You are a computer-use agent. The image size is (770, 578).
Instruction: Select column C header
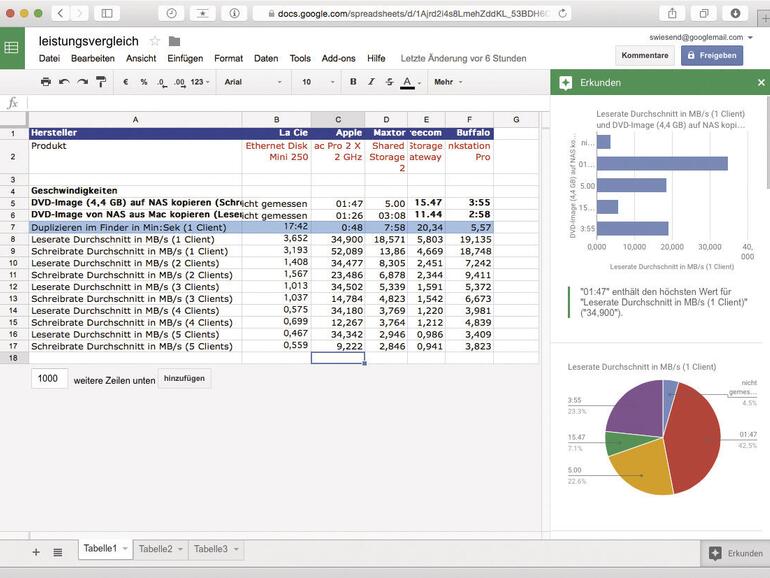point(338,119)
